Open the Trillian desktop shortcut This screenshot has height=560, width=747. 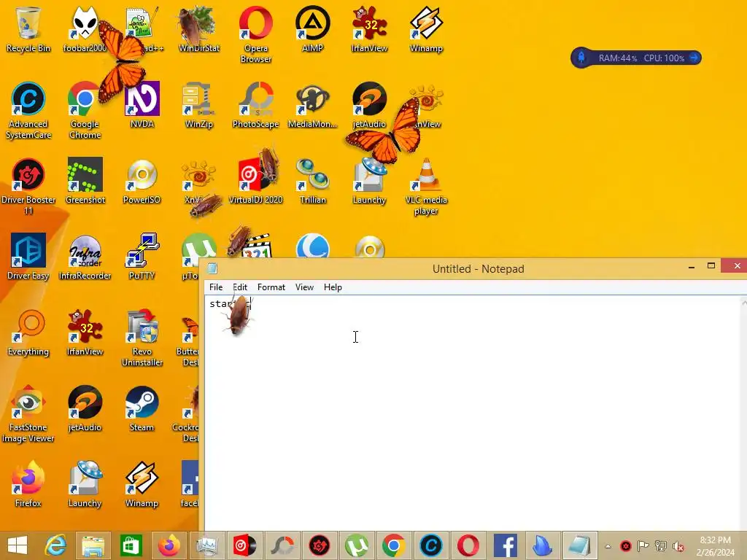[x=312, y=181]
